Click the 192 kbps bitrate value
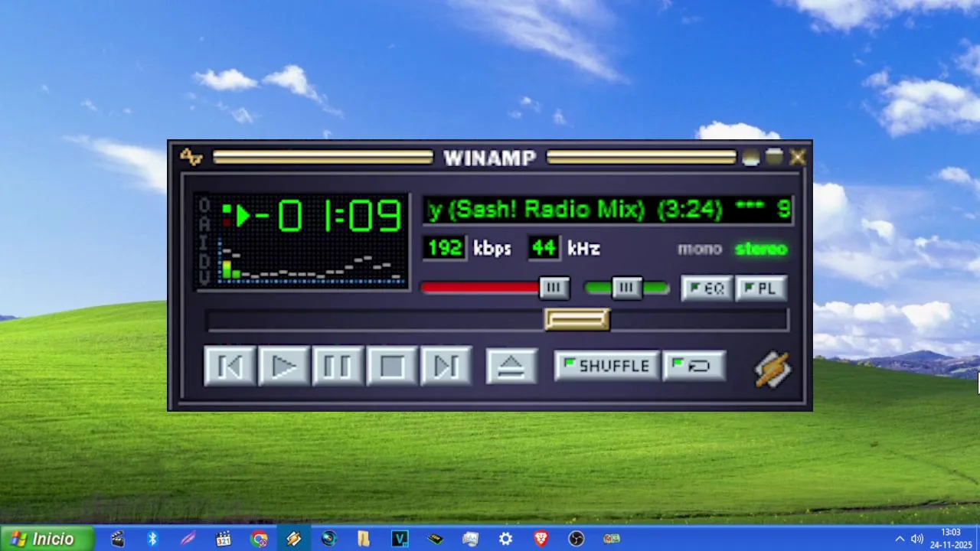 (444, 248)
